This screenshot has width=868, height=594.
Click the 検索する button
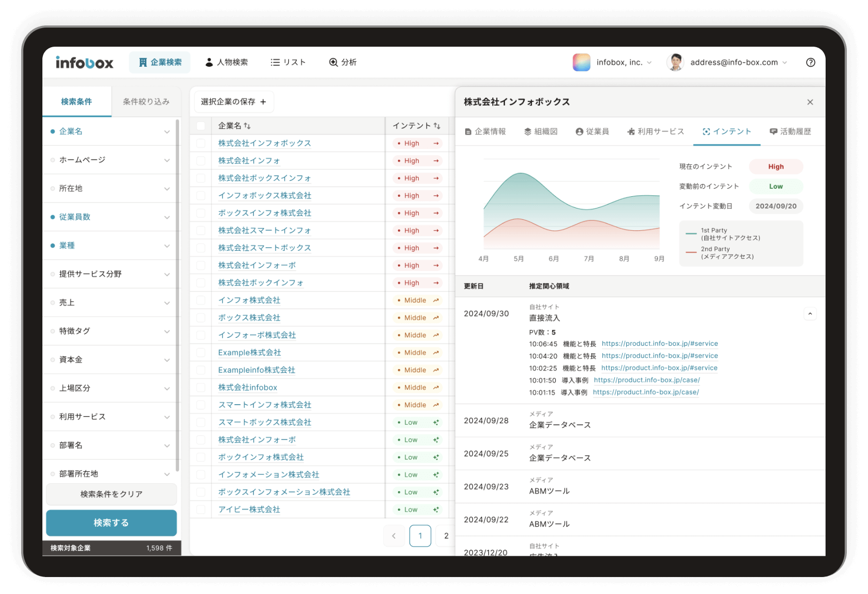[111, 523]
